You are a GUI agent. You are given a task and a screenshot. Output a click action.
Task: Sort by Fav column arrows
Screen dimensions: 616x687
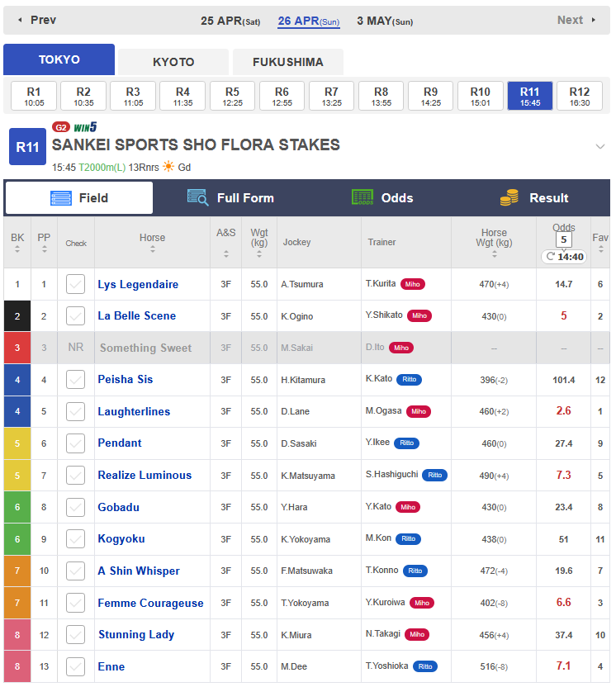tap(600, 249)
